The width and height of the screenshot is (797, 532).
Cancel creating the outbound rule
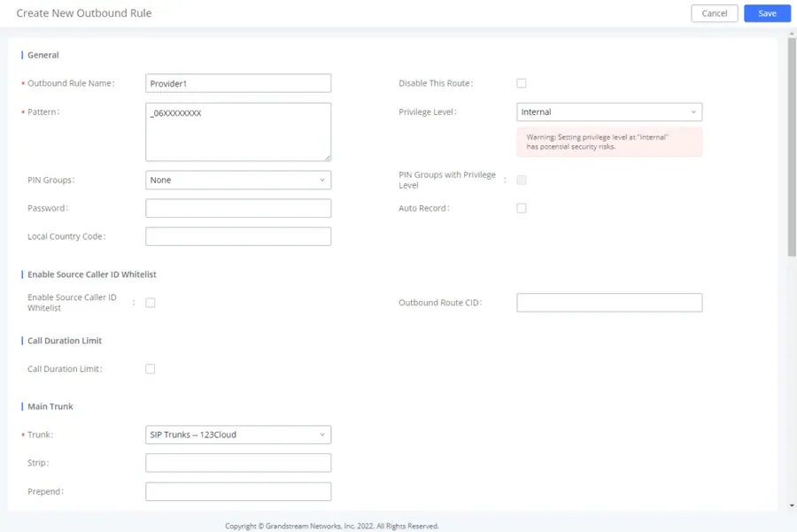[x=714, y=13]
